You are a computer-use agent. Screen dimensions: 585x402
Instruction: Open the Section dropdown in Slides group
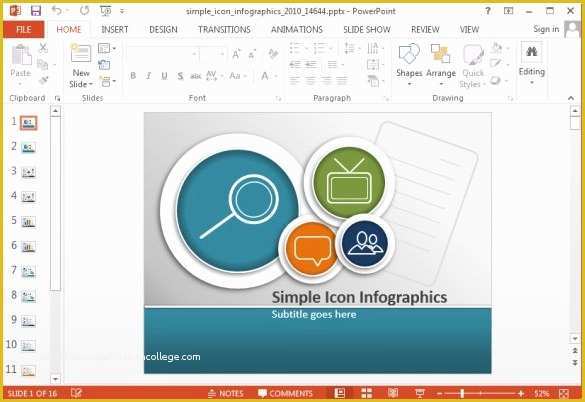click(107, 81)
